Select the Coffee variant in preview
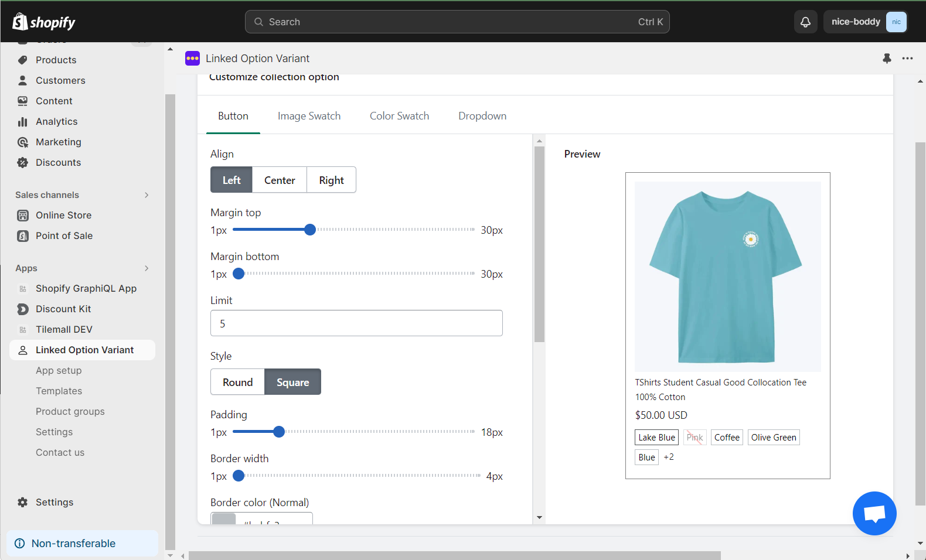The image size is (926, 560). click(727, 437)
